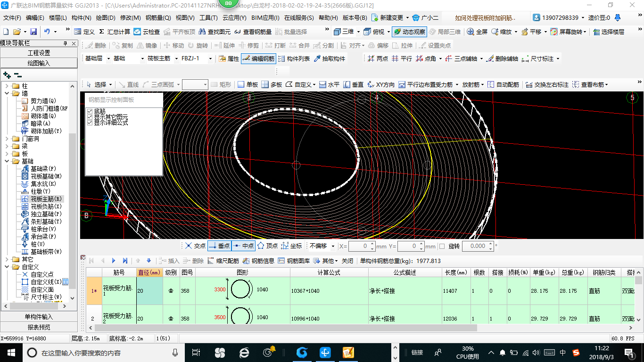Select 筏板负筋(X) tree item
644x362 pixels.
point(46,206)
